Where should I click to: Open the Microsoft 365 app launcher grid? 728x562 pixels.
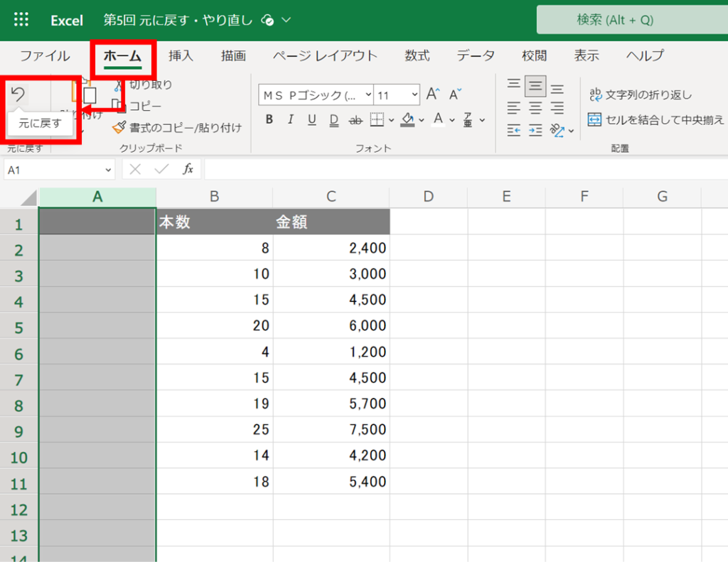[x=21, y=19]
